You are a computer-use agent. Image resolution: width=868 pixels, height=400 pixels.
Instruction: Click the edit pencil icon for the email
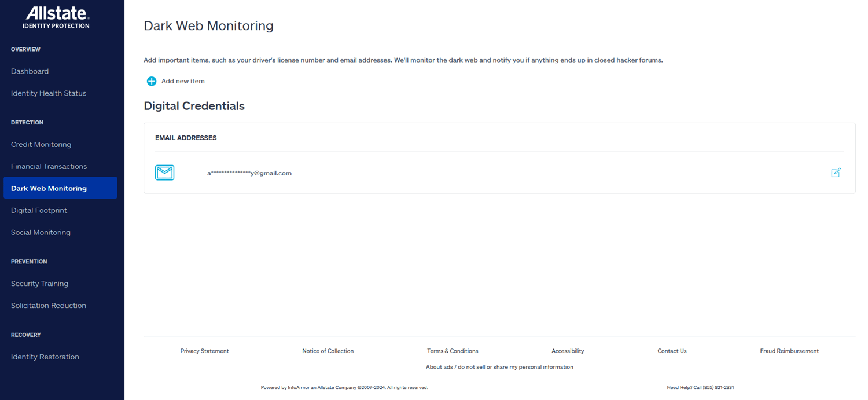(836, 173)
